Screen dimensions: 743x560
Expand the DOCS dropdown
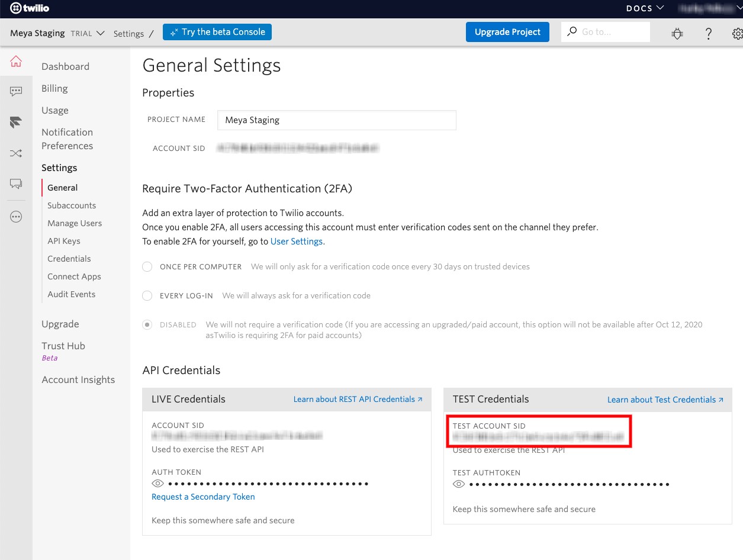coord(645,8)
